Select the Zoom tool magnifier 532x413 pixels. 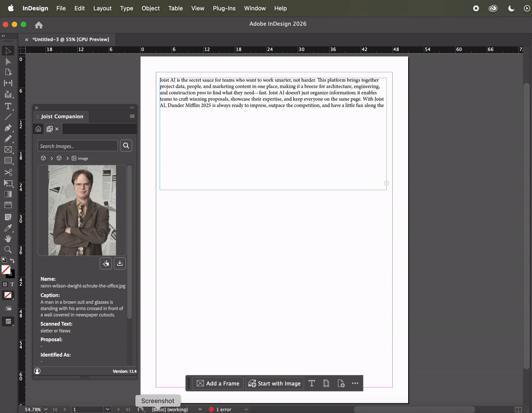pos(8,250)
